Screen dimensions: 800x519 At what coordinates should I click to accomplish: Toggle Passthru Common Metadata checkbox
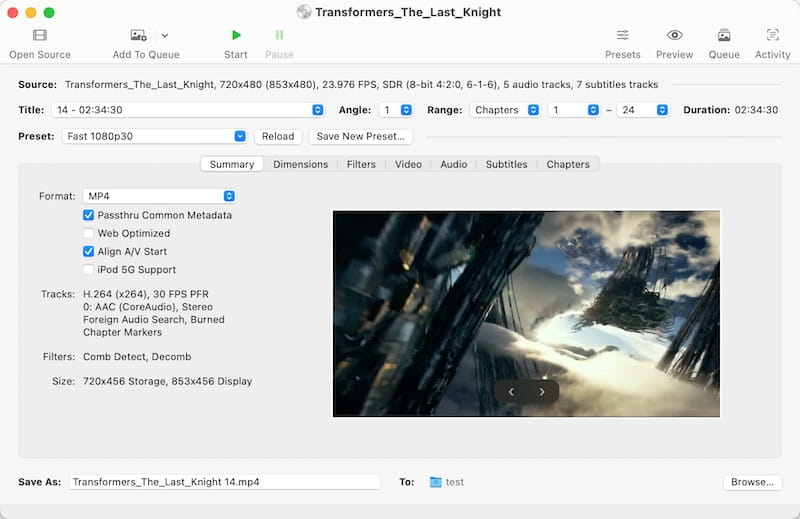click(x=88, y=215)
